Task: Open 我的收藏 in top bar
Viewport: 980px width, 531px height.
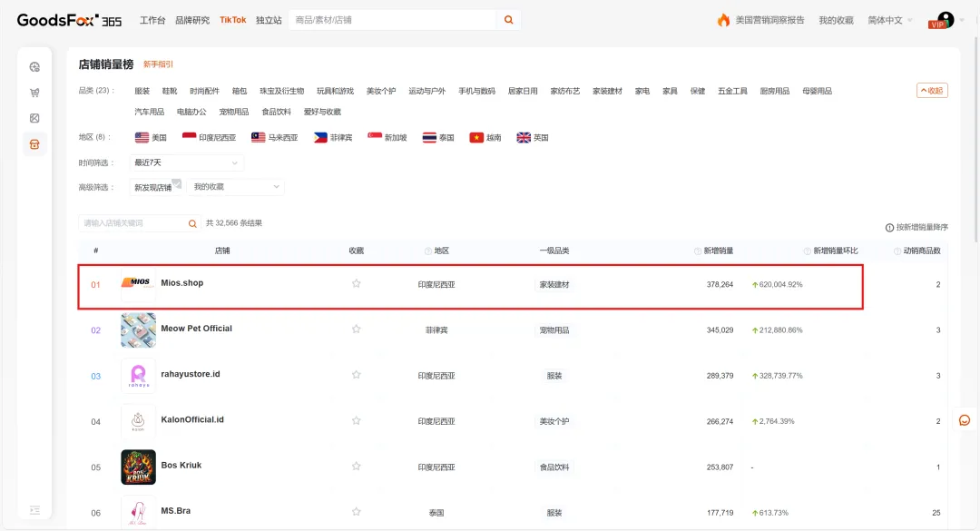Action: point(836,20)
